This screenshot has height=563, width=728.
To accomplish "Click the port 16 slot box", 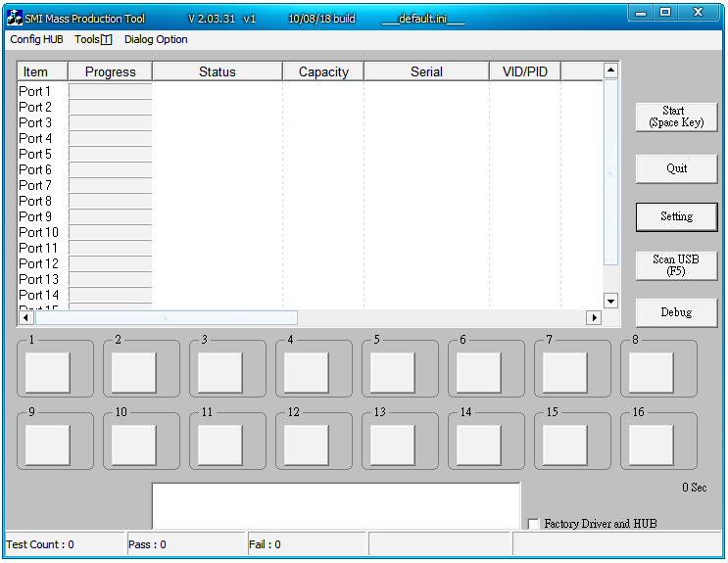I will pos(652,446).
